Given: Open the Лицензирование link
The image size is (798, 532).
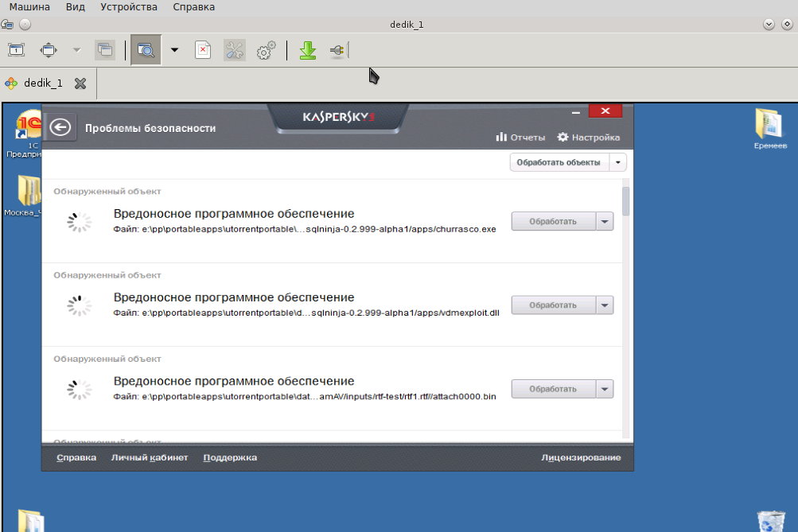Looking at the screenshot, I should coord(581,458).
